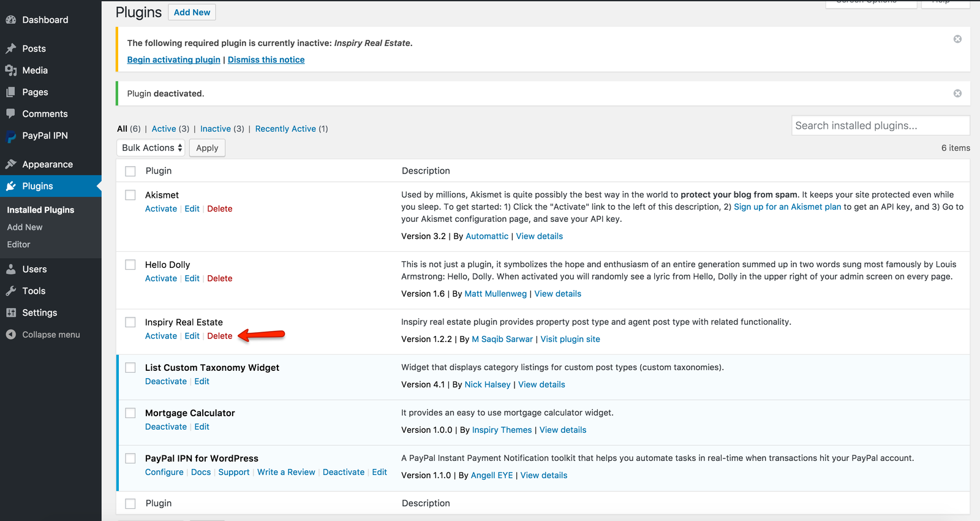The height and width of the screenshot is (521, 980).
Task: Click the Posts pushpin icon
Action: pos(10,48)
